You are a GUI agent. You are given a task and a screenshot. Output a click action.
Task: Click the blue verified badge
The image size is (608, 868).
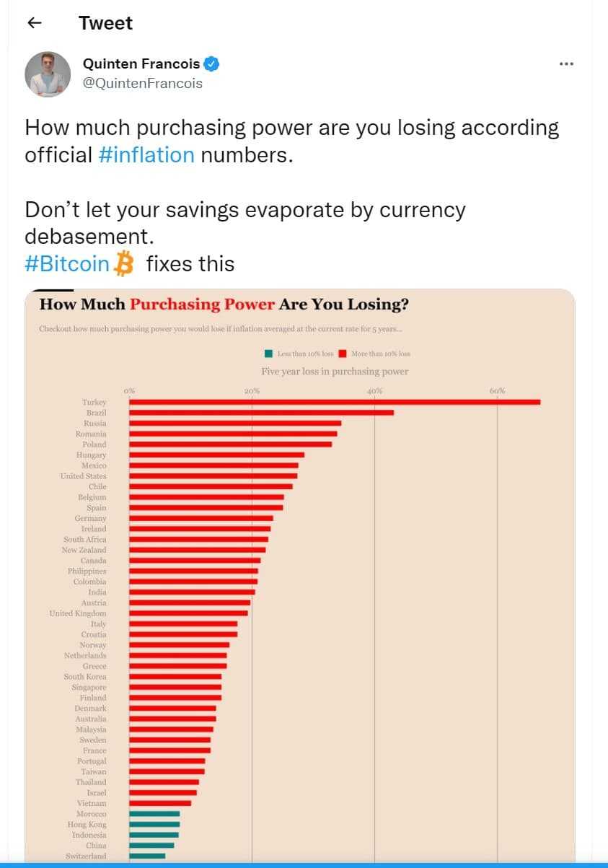[211, 64]
